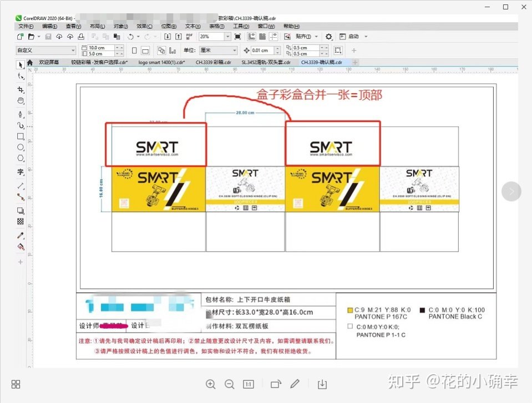Screen dimensions: 532x403
Task: Open the 编辑 menu
Action: pyautogui.click(x=49, y=27)
